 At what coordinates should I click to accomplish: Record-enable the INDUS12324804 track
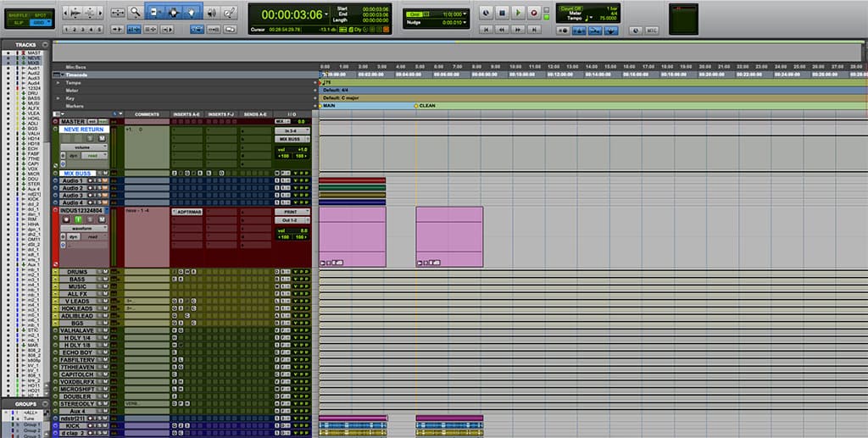pos(66,219)
